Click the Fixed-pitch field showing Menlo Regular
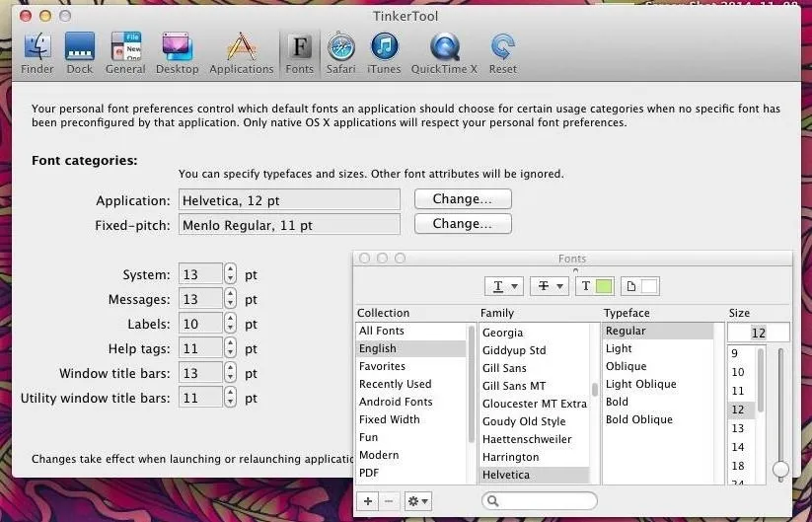Viewport: 812px width, 522px height. coord(289,225)
